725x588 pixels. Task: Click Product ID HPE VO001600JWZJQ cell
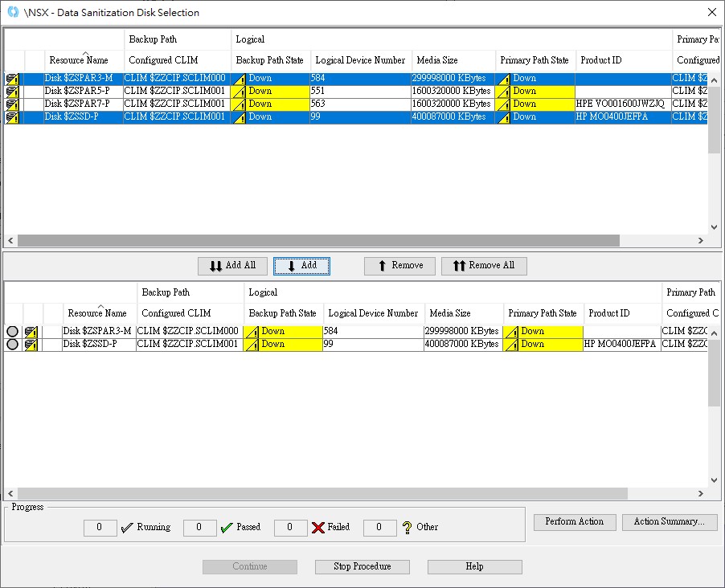click(623, 104)
